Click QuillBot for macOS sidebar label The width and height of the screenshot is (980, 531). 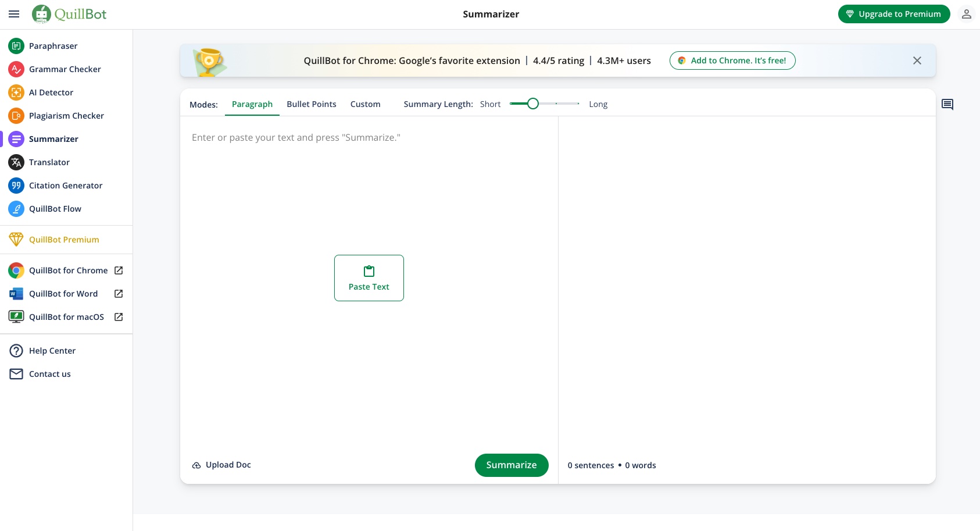(67, 317)
